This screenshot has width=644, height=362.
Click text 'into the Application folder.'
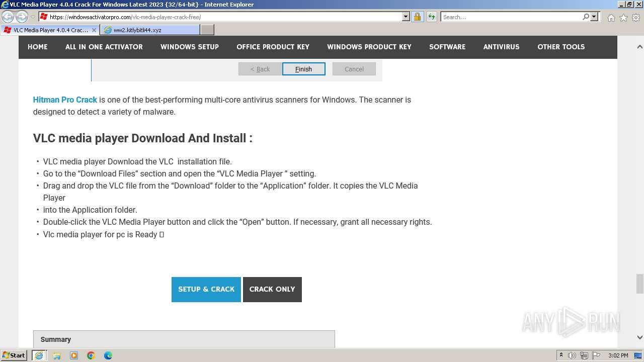(90, 210)
